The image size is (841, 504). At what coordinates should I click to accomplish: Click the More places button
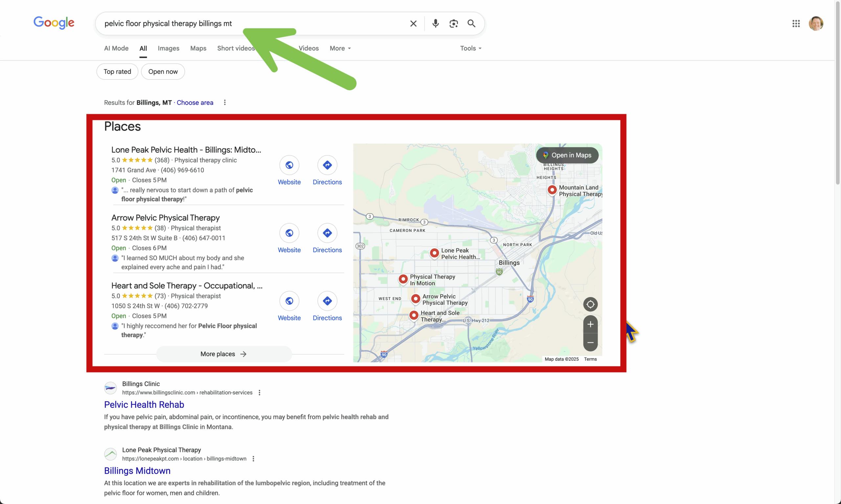click(224, 354)
